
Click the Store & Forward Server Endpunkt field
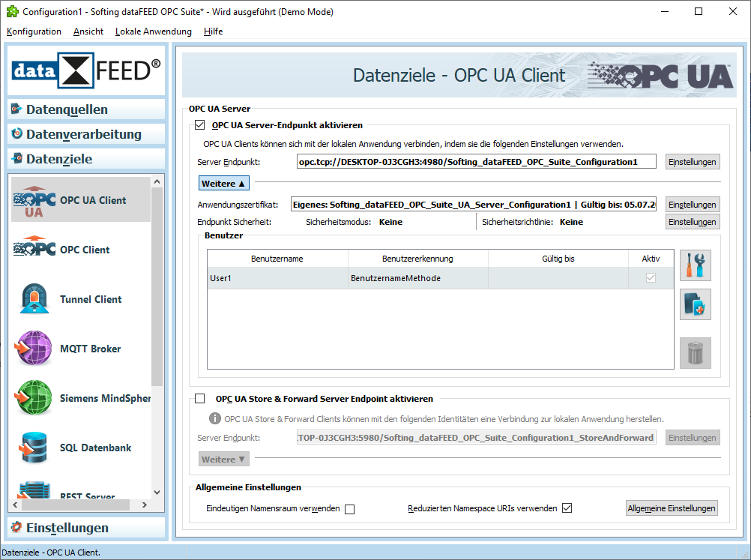[477, 438]
